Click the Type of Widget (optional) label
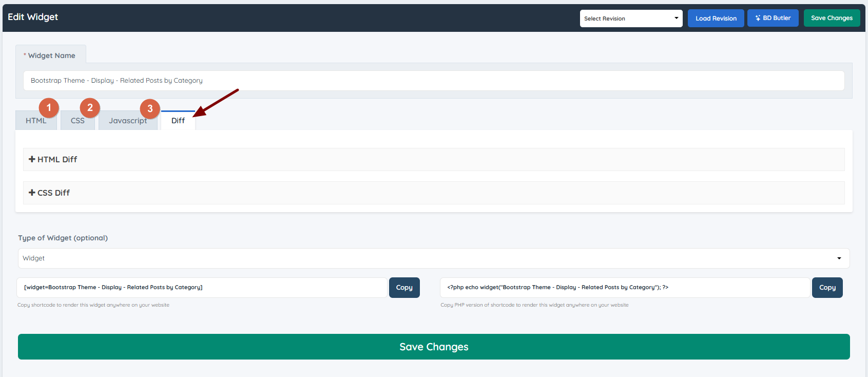 click(x=63, y=238)
